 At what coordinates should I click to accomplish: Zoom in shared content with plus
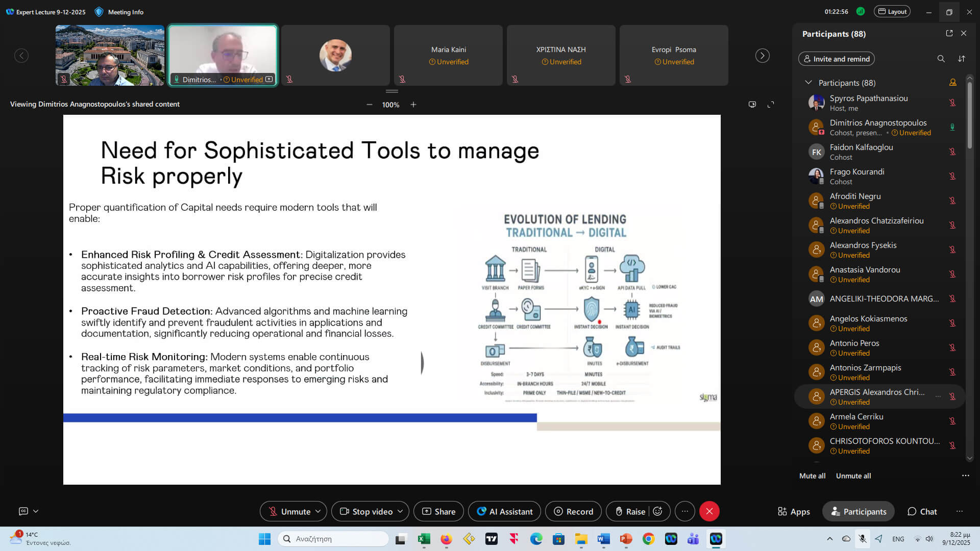point(413,105)
